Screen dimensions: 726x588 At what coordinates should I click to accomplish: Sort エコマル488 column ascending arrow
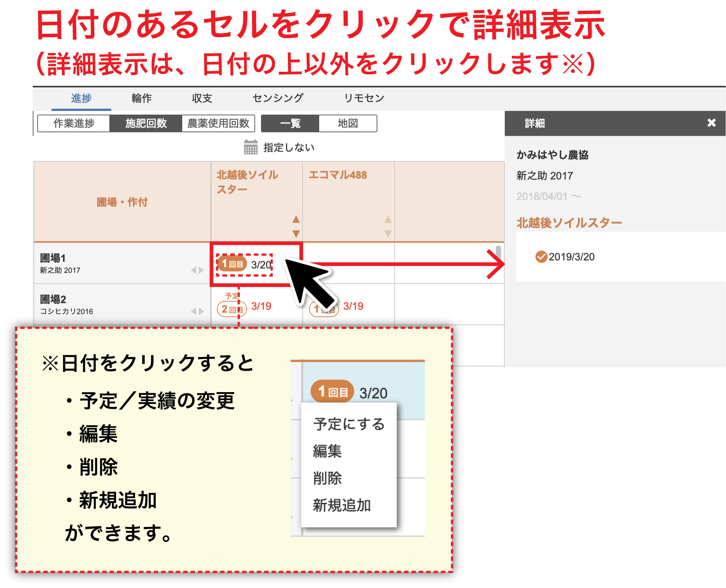point(388,219)
